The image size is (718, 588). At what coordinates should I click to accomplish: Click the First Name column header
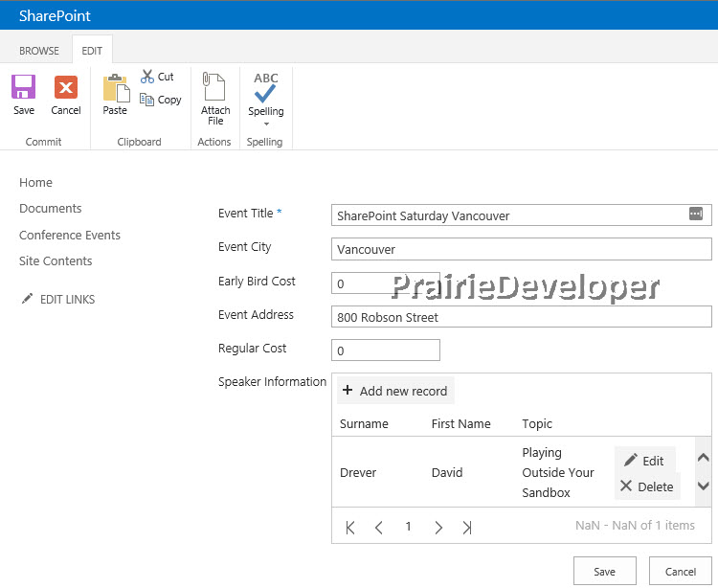pyautogui.click(x=460, y=423)
